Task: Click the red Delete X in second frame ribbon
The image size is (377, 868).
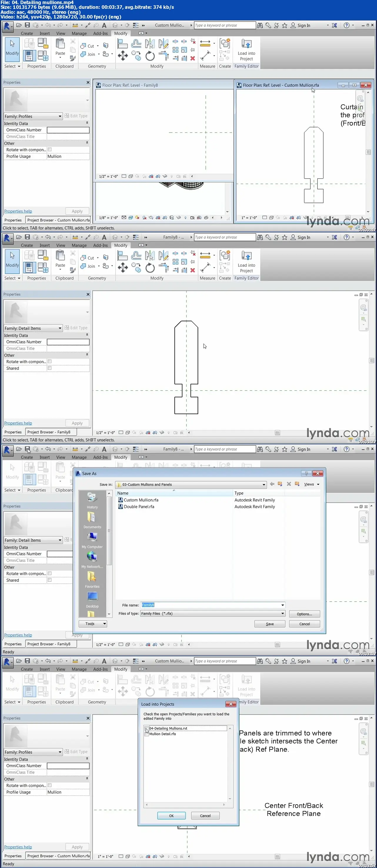Action: tap(193, 270)
